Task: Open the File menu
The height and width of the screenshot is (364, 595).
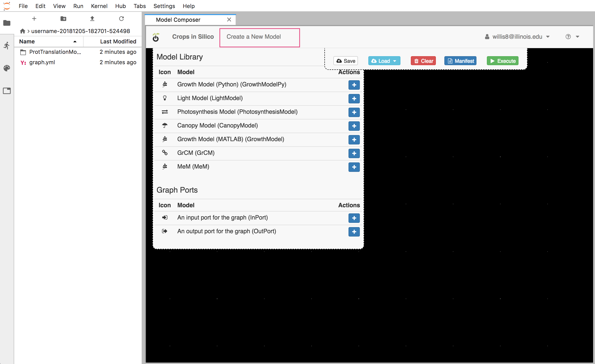Action: click(23, 6)
